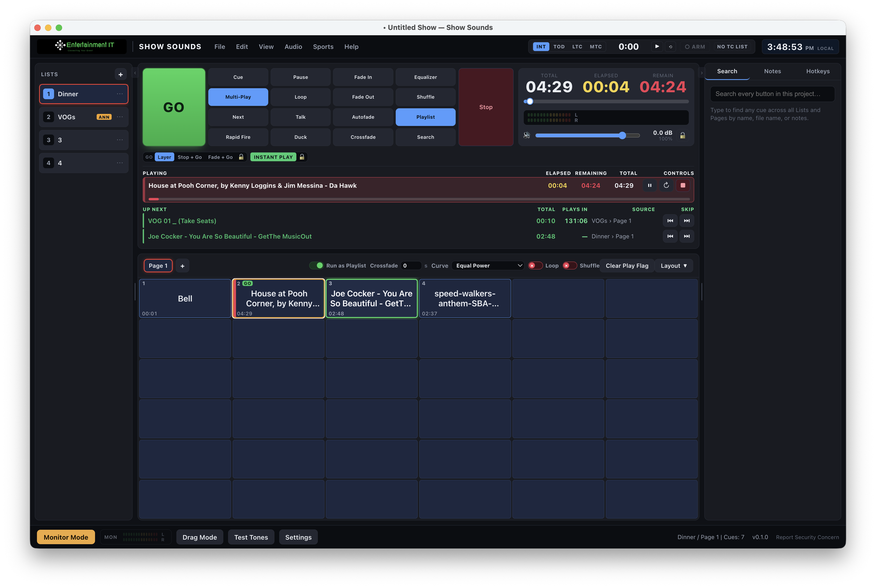Open options for list 3
This screenshot has height=588, width=876.
point(120,140)
